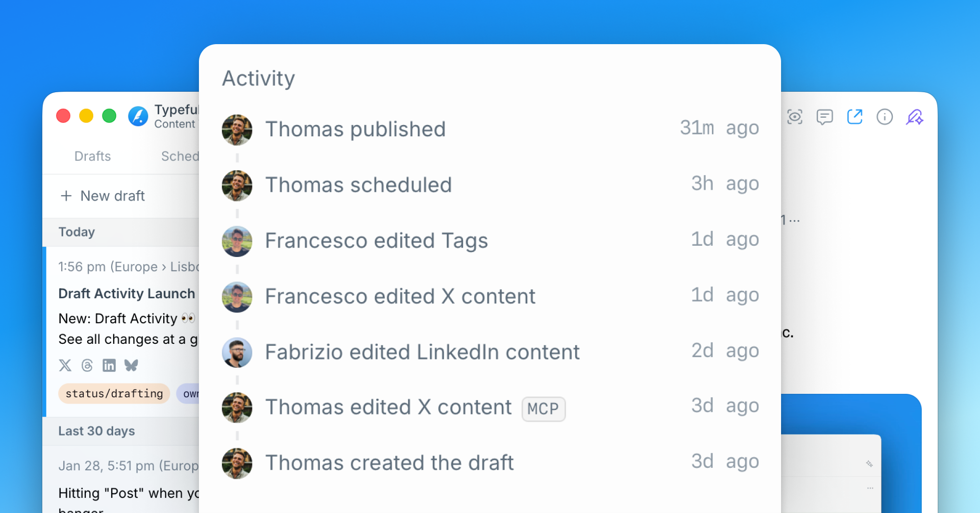Screen dimensions: 980x513
Task: Switch to the Drafts tab
Action: coord(93,156)
